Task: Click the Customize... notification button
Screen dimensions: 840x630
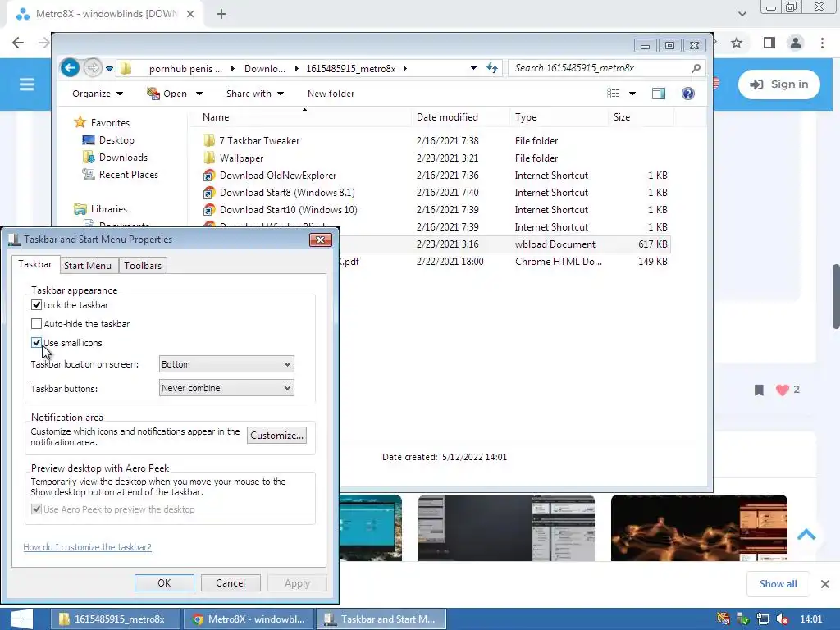Action: point(277,436)
